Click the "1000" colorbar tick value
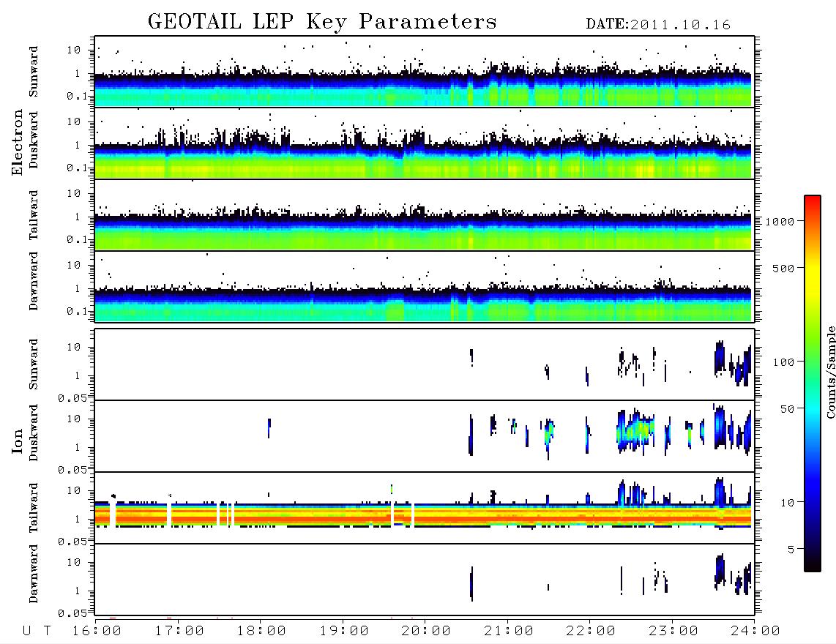The height and width of the screenshot is (644, 836). pyautogui.click(x=780, y=221)
